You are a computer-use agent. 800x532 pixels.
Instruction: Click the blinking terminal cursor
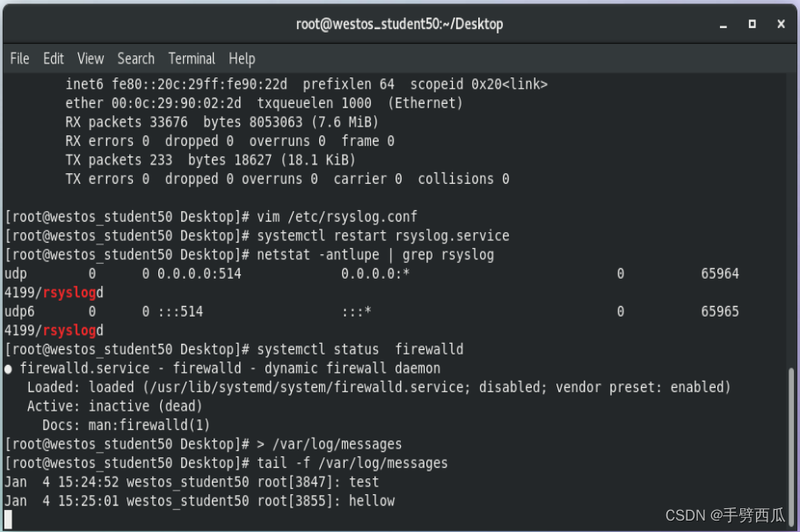tap(8, 519)
